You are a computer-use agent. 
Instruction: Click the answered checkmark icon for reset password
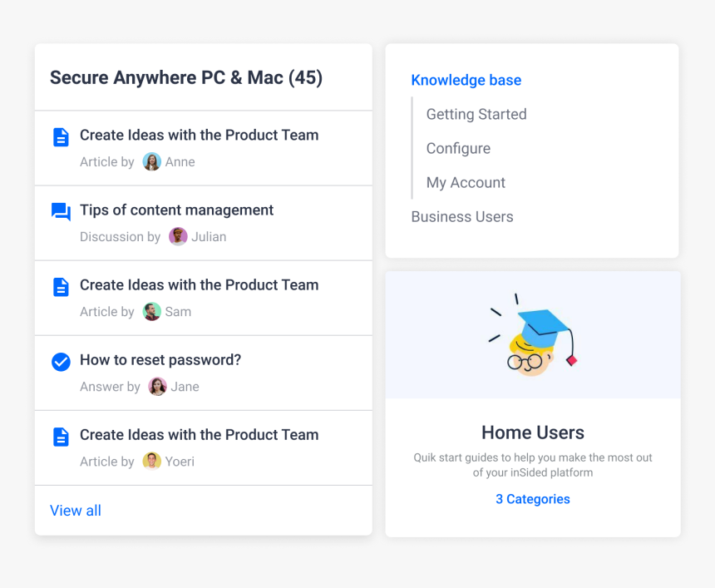click(61, 362)
